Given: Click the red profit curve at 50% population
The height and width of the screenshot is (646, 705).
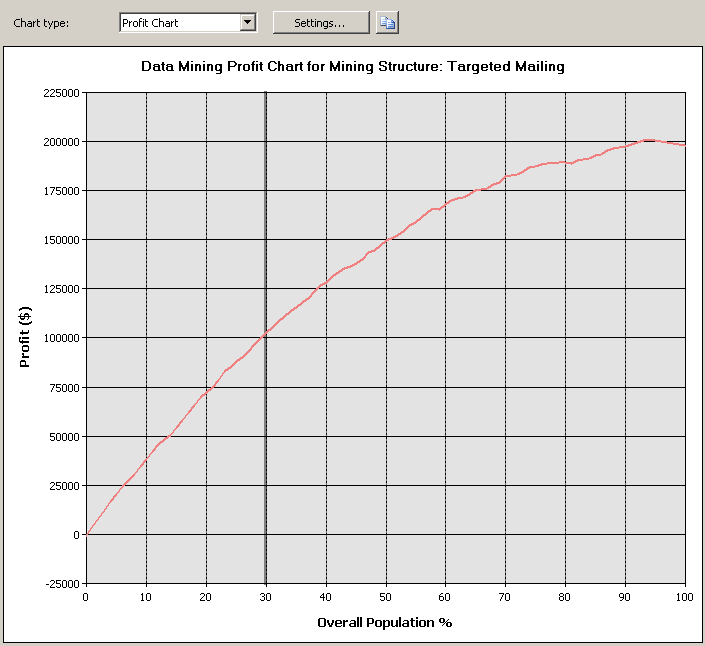Looking at the screenshot, I should point(386,240).
